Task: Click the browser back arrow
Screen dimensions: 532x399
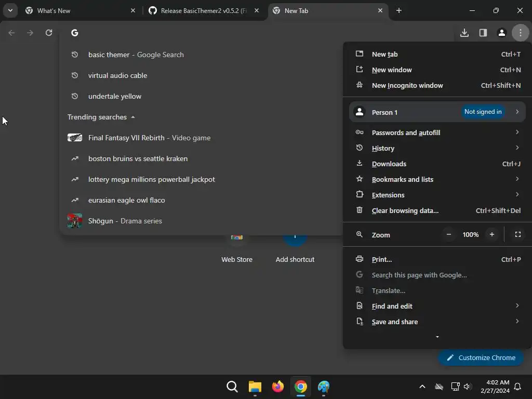Action: point(11,33)
